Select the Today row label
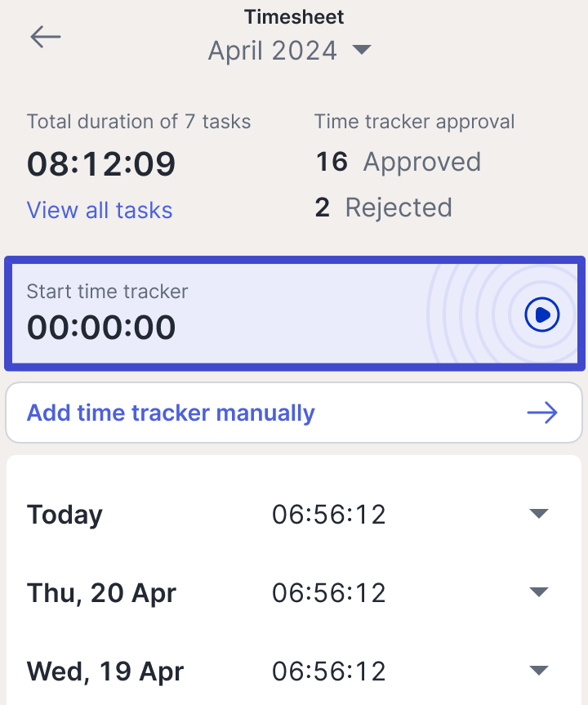588x705 pixels. point(65,515)
